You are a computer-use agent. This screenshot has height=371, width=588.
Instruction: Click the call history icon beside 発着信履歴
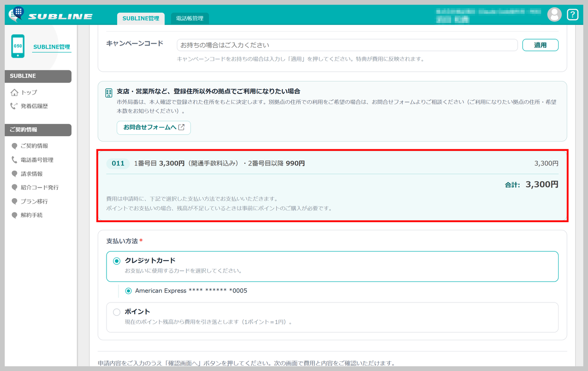[x=14, y=106]
